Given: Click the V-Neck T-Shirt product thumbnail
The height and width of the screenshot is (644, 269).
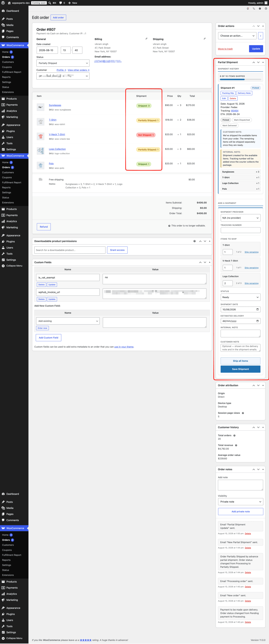Looking at the screenshot, I should 41,136.
